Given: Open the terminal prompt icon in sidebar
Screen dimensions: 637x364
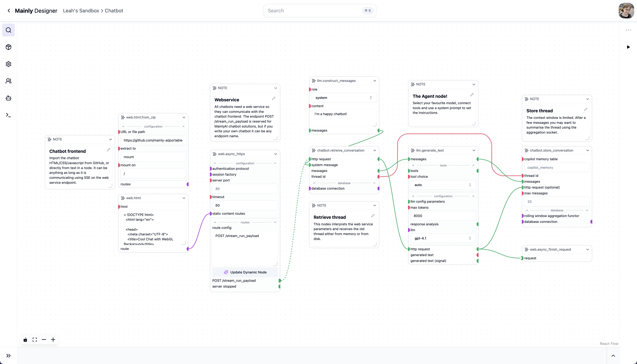Looking at the screenshot, I should pyautogui.click(x=8, y=115).
